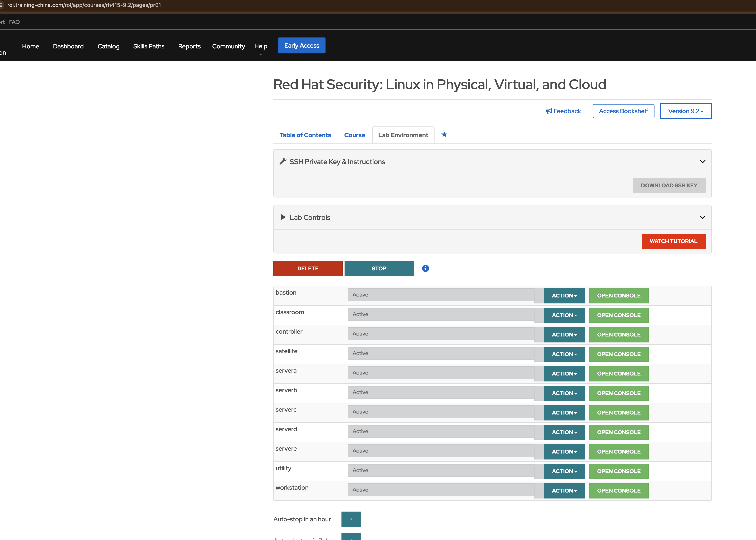Switch to the Table of Contents tab
The height and width of the screenshot is (540, 756).
[305, 135]
